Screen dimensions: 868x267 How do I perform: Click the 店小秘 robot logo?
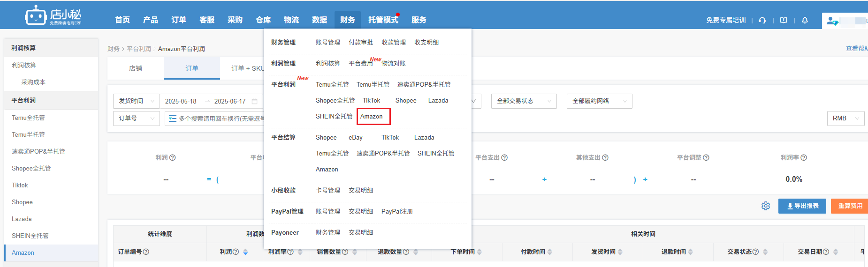point(53,15)
